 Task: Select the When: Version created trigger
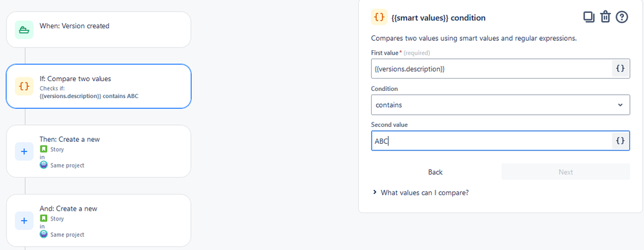click(99, 30)
